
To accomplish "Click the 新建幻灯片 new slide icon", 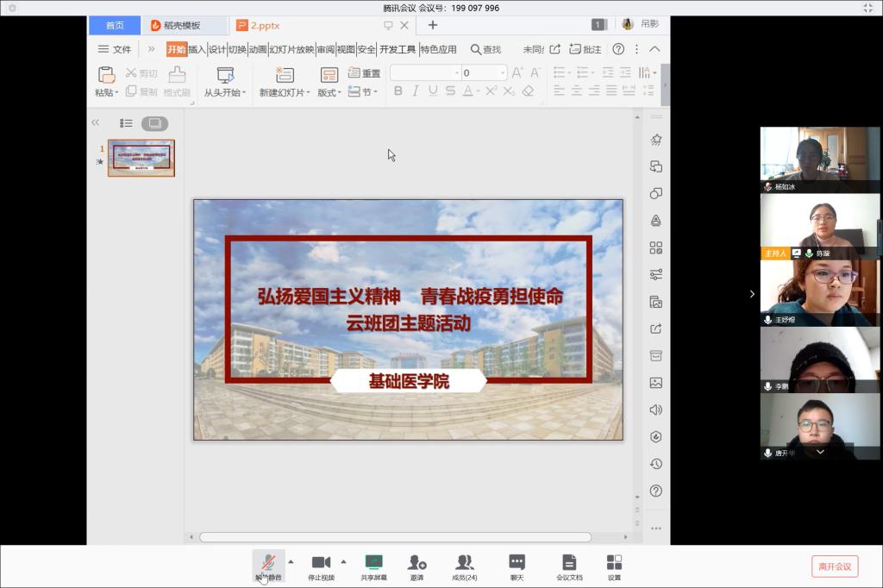I will click(285, 76).
